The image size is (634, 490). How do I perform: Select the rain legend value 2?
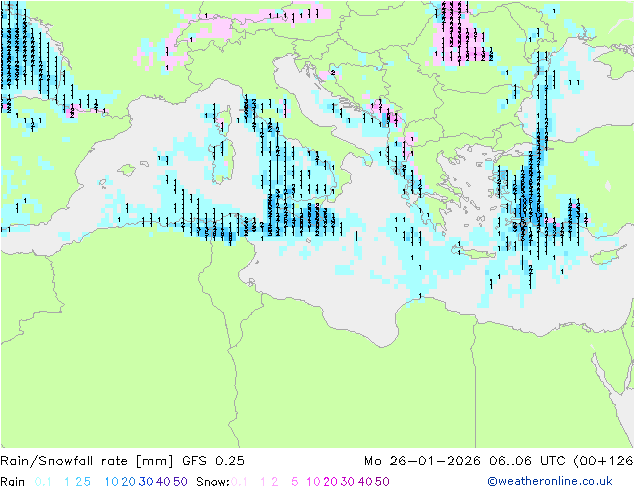[79, 482]
